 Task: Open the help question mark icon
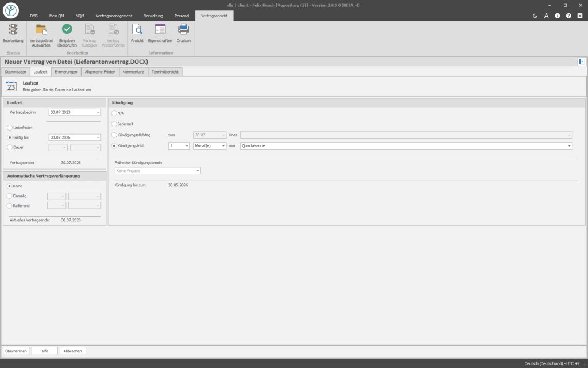pyautogui.click(x=569, y=16)
